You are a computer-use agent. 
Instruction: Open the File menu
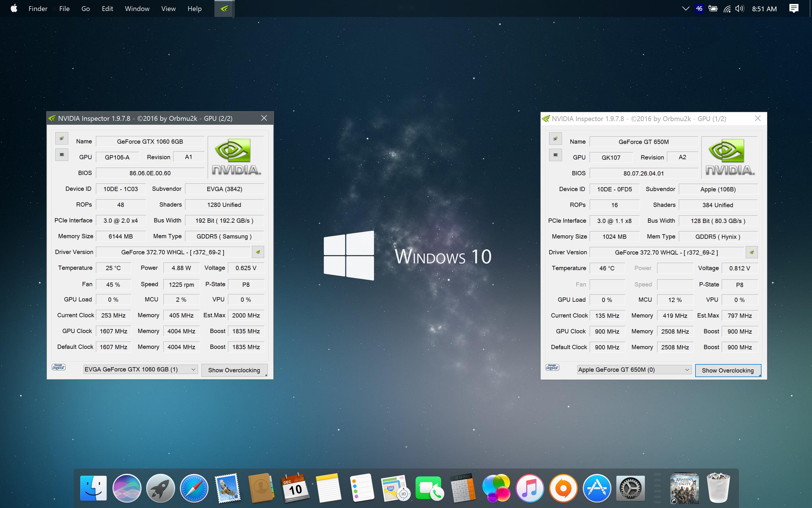click(64, 9)
